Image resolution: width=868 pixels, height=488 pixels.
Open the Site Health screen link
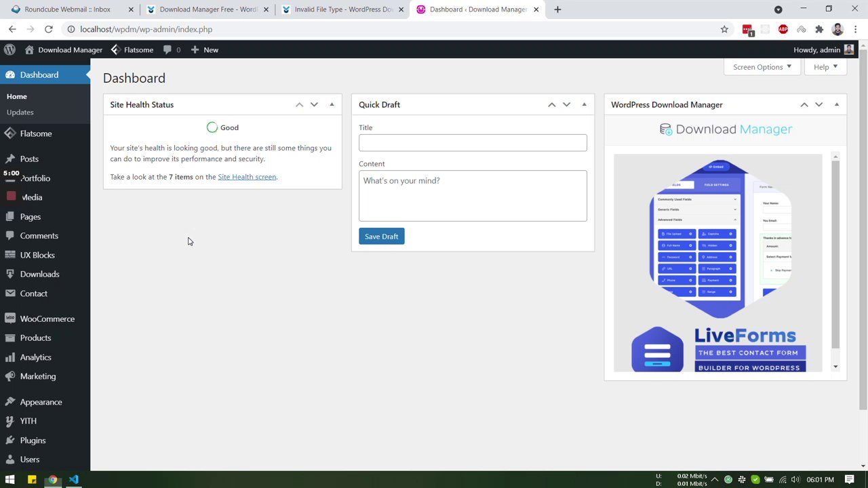pyautogui.click(x=247, y=177)
